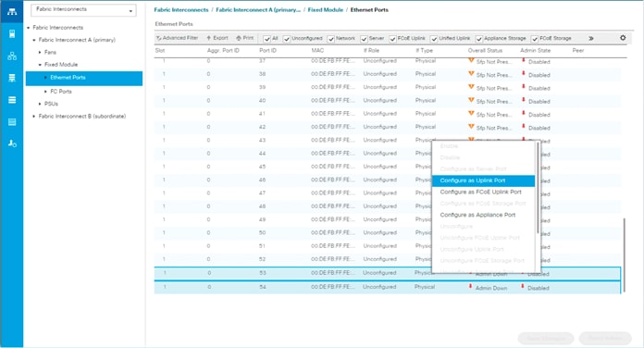
Task: Open table settings gear icon
Action: (623, 38)
